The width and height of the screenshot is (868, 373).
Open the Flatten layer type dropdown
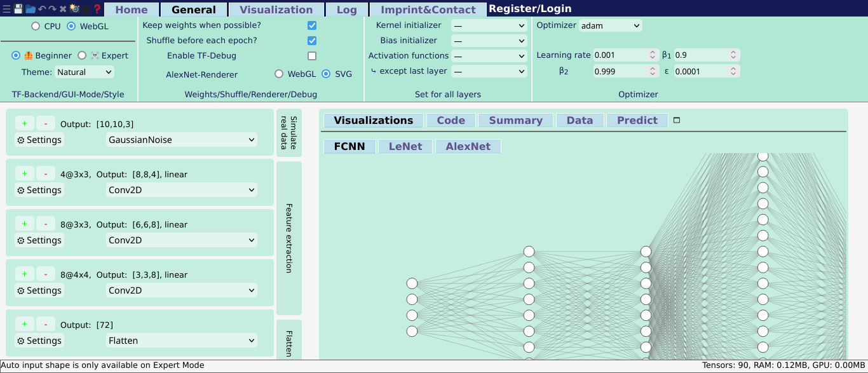tap(182, 341)
